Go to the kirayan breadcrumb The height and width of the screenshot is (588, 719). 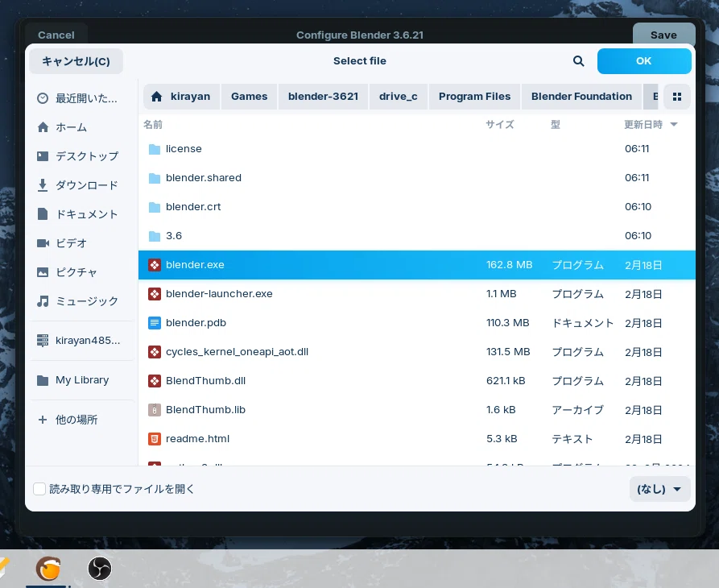click(182, 97)
